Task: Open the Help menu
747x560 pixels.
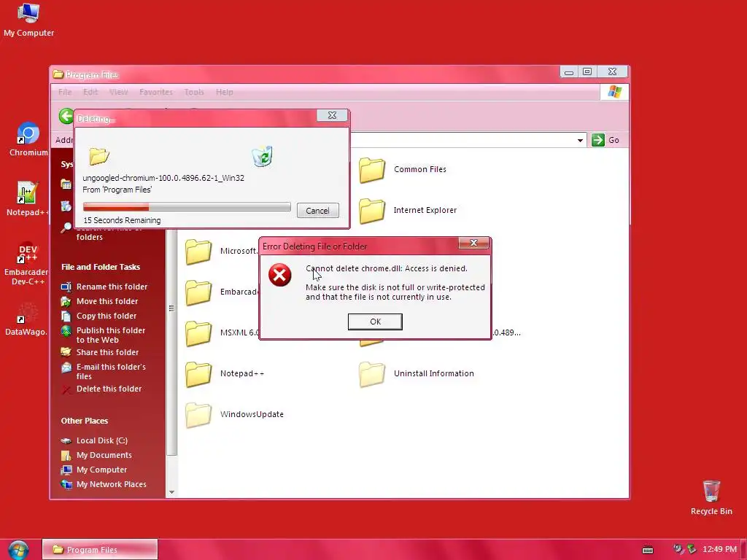Action: click(225, 92)
